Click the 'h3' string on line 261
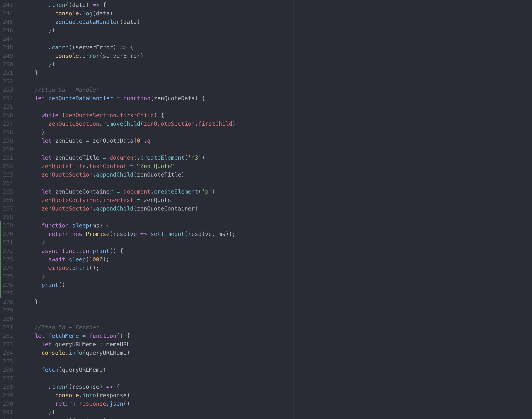The height and width of the screenshot is (419, 532). (195, 158)
